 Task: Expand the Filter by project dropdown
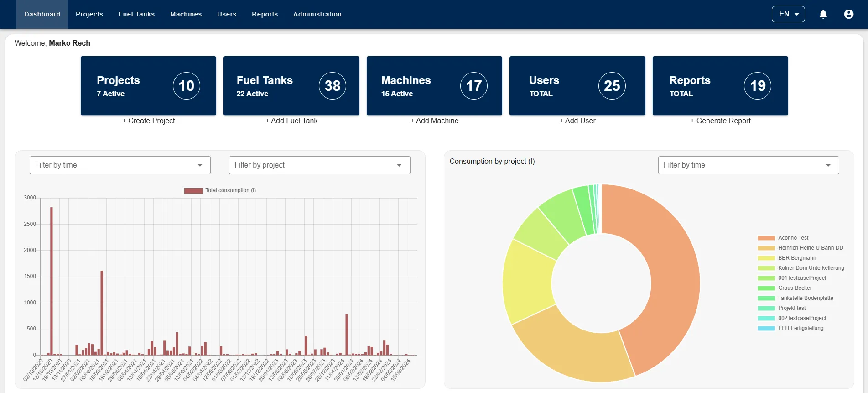[319, 165]
